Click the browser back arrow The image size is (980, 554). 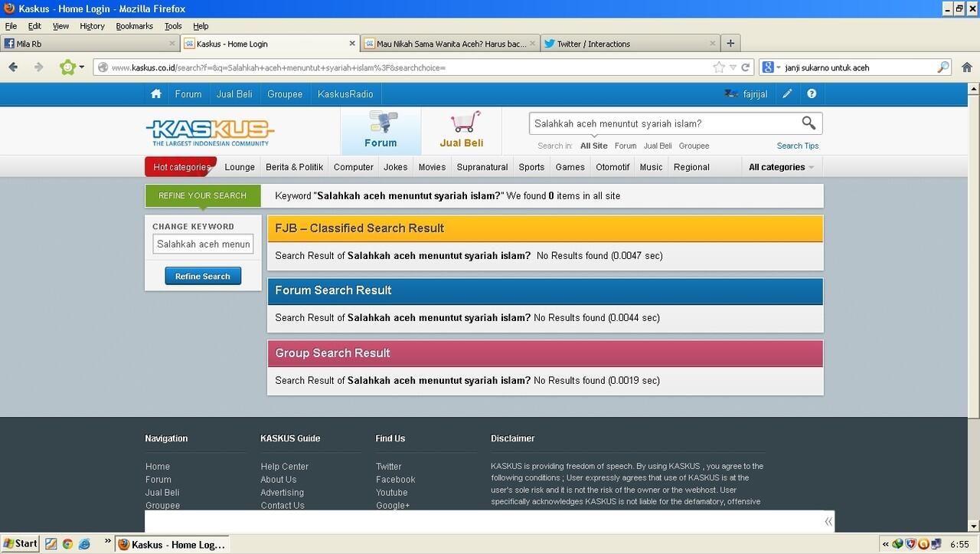click(x=13, y=67)
